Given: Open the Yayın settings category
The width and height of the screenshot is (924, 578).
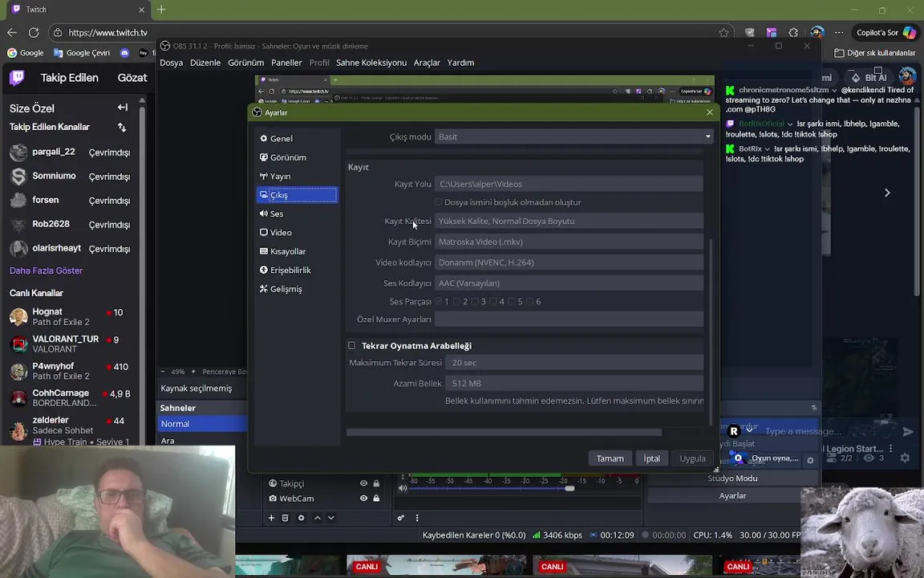Looking at the screenshot, I should pos(297,177).
